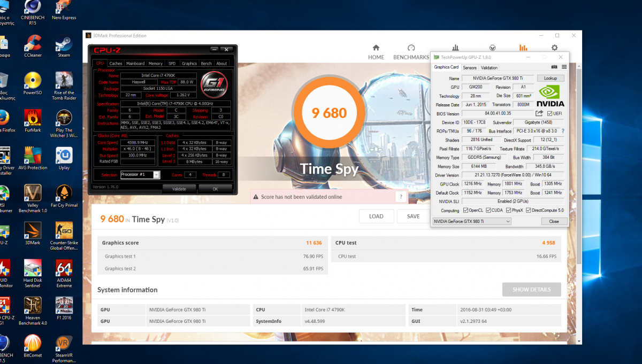
Task: Click Graphics score value 11 636
Action: click(314, 243)
